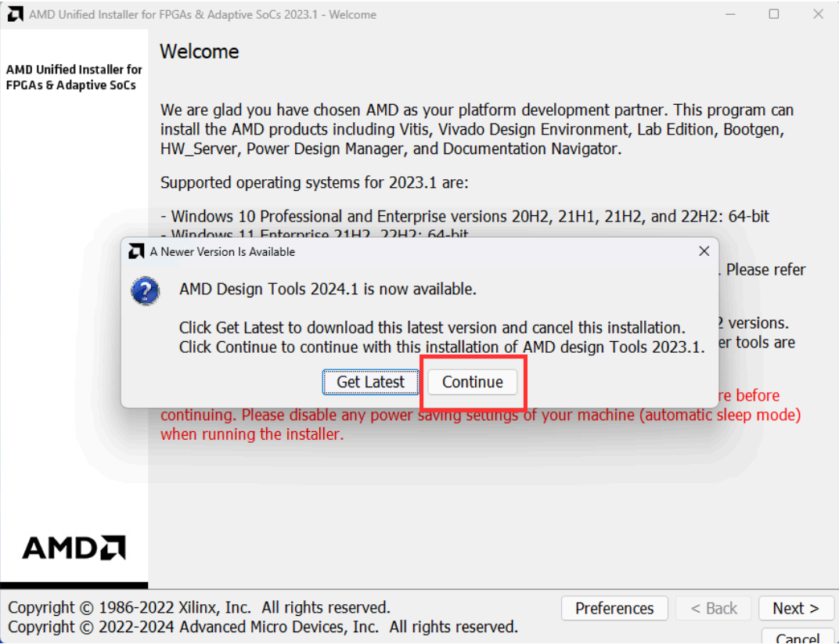Click the blue question mark icon
The height and width of the screenshot is (644, 839).
(146, 291)
